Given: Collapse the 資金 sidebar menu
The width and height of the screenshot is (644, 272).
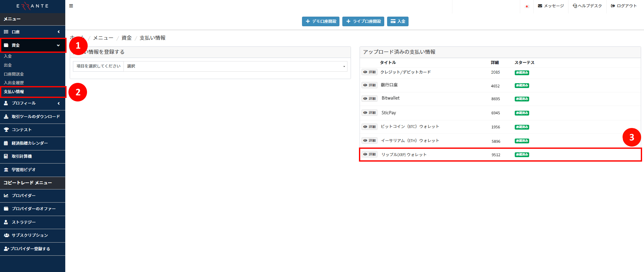Looking at the screenshot, I should click(x=33, y=45).
